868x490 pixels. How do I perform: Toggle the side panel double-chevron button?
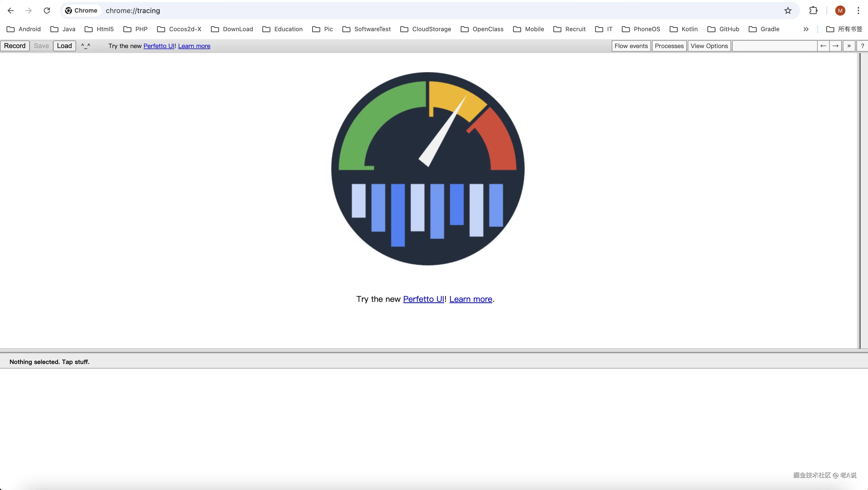point(849,46)
